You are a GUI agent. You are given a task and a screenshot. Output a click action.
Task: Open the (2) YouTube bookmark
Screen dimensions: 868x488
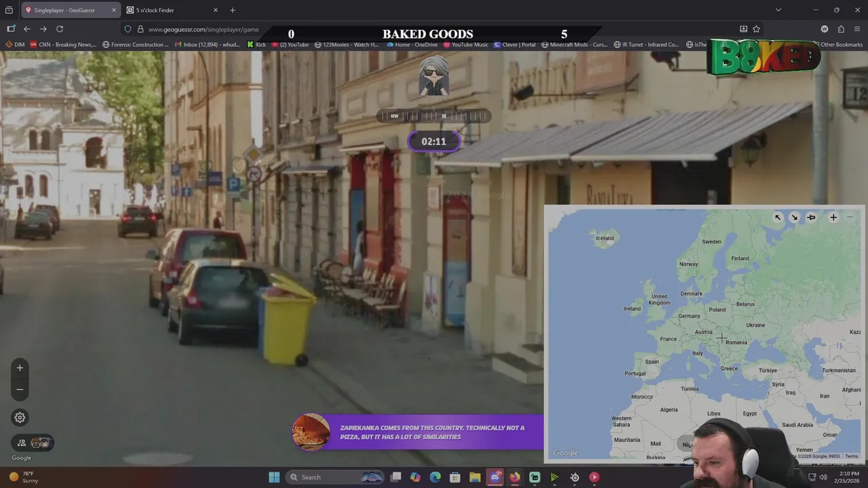tap(290, 45)
